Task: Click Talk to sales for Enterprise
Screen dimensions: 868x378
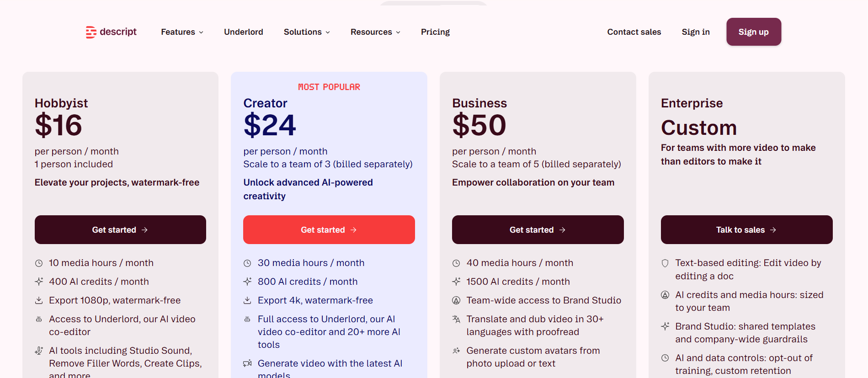Action: tap(746, 230)
